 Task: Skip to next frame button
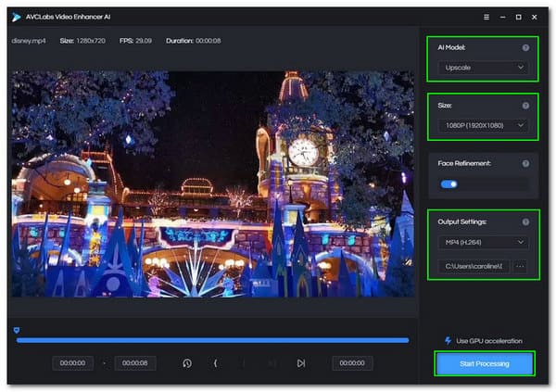coord(301,363)
